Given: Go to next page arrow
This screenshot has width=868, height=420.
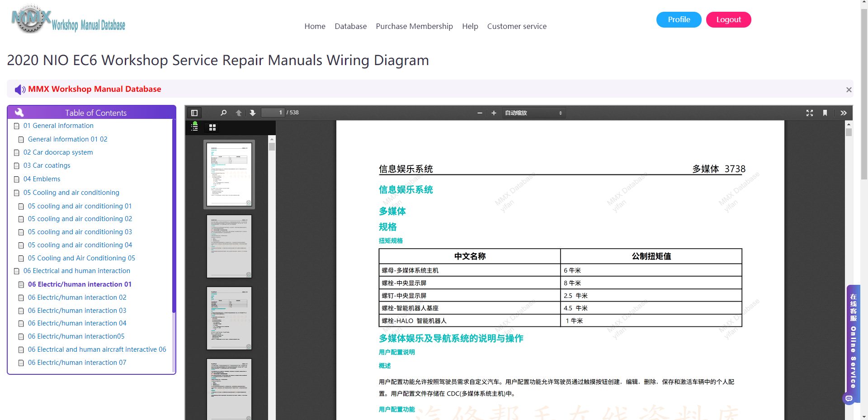Looking at the screenshot, I should coord(253,113).
